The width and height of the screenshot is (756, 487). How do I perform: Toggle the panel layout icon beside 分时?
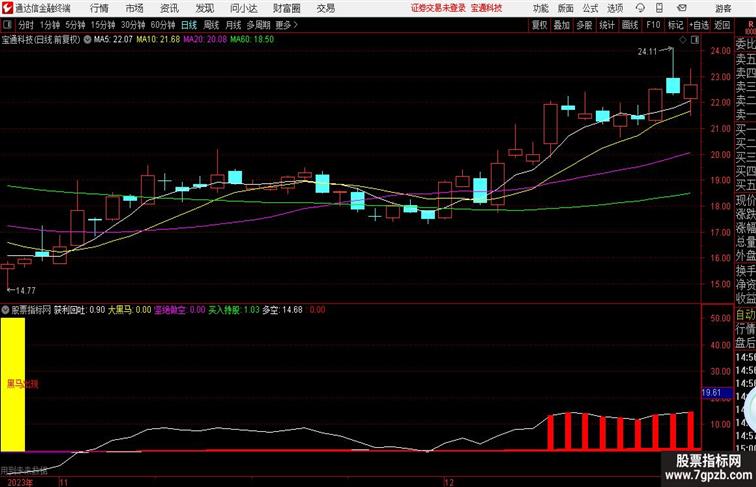(x=7, y=25)
